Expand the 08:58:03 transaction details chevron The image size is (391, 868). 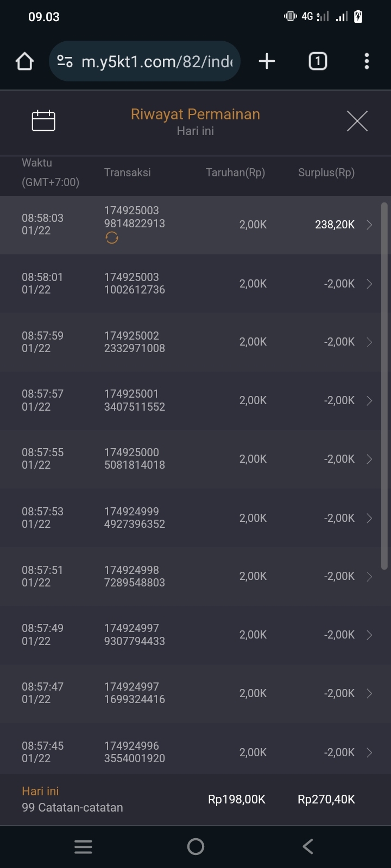[x=369, y=225]
